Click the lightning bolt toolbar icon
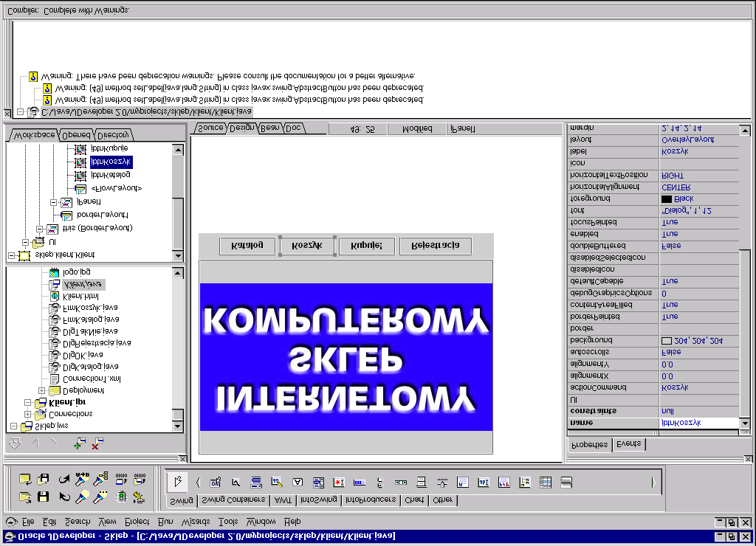 click(140, 497)
